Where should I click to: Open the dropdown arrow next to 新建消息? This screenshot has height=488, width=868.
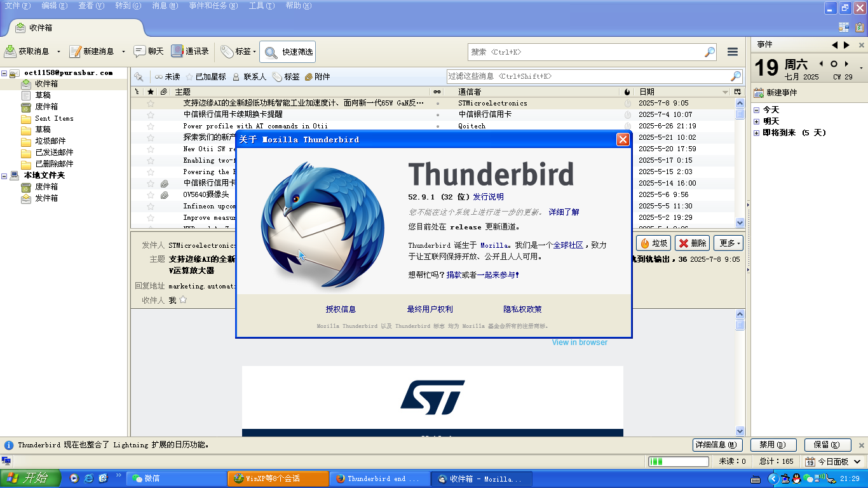[123, 52]
